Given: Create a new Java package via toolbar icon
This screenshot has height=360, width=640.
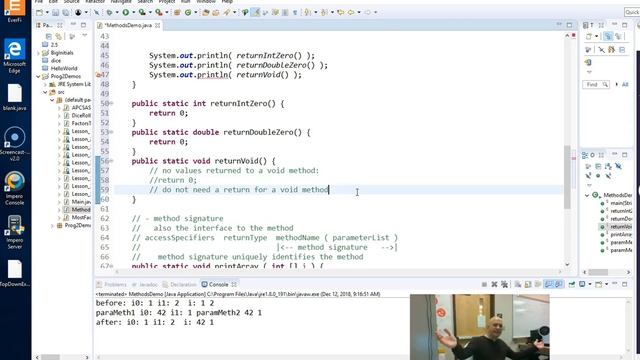Looking at the screenshot, I should pyautogui.click(x=177, y=13).
